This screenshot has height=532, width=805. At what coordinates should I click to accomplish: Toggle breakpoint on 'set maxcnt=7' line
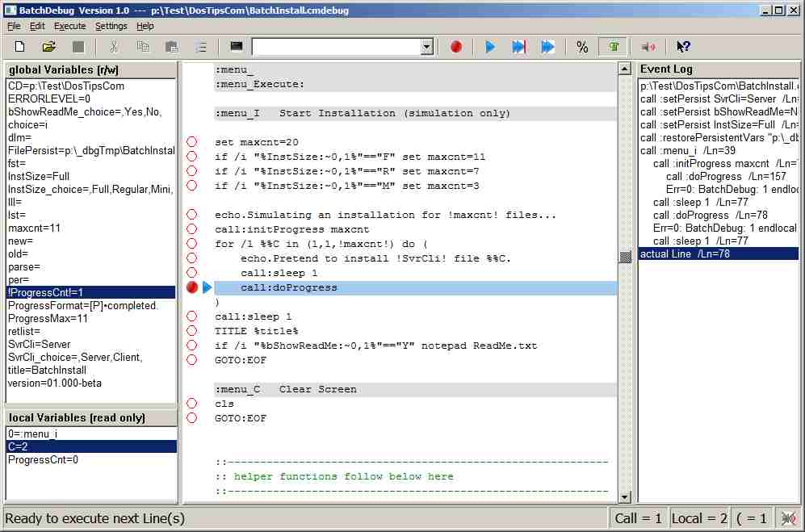(192, 170)
